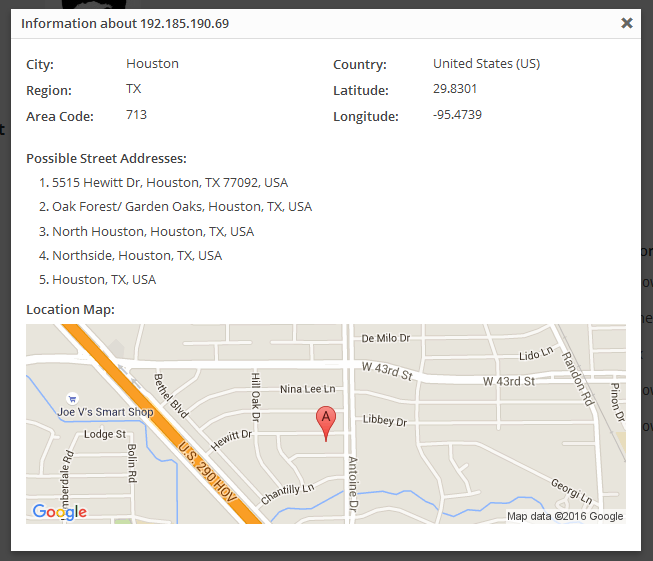This screenshot has height=561, width=653.
Task: Click the Google logo on the map
Action: point(60,511)
